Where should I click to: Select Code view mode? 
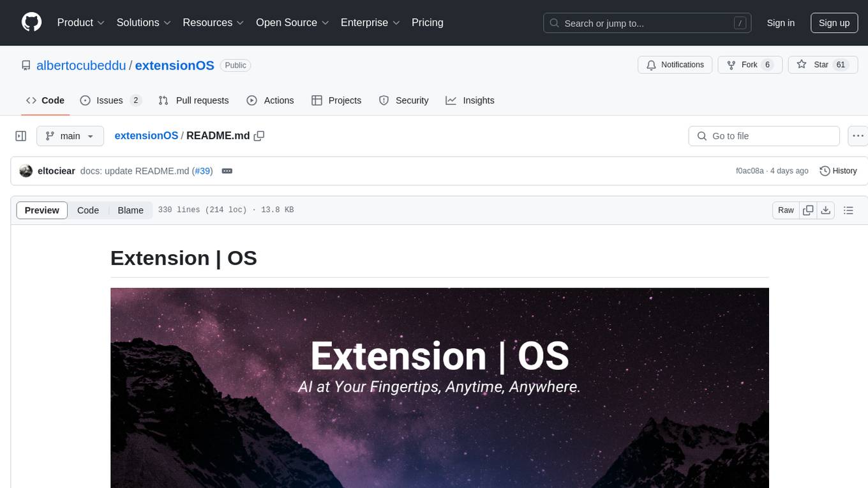[x=88, y=210]
